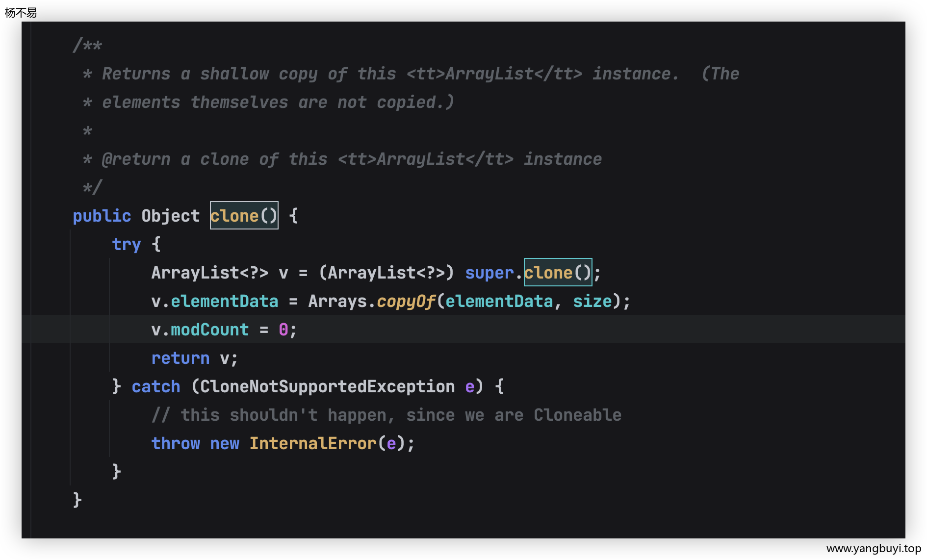Image resolution: width=927 pixels, height=560 pixels.
Task: Click elementData argument inside copyOf parentheses
Action: (499, 301)
